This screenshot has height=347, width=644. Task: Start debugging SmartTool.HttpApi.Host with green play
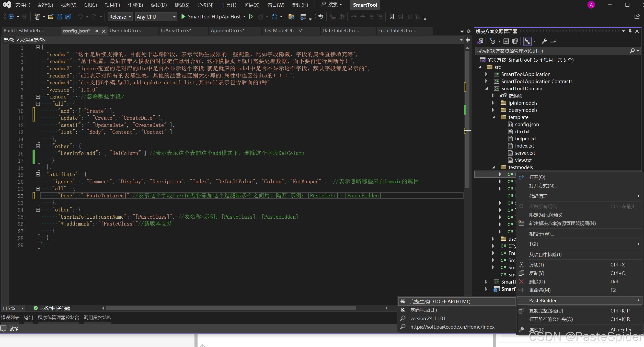(183, 17)
